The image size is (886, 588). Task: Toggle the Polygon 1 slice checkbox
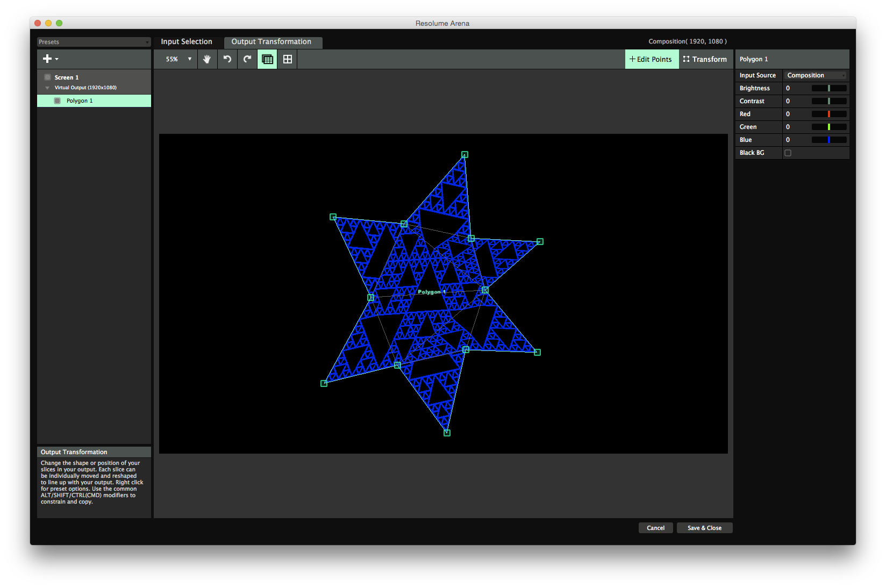tap(58, 101)
